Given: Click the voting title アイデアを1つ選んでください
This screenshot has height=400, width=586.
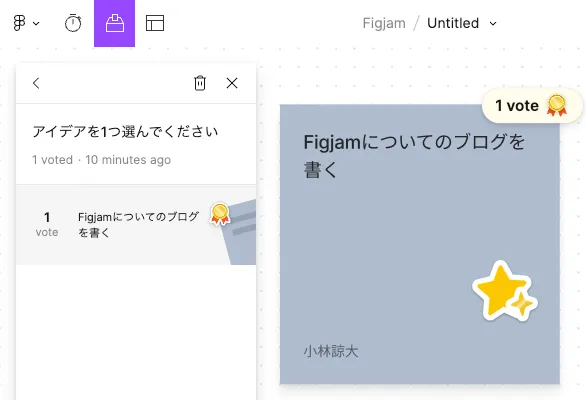Looking at the screenshot, I should pyautogui.click(x=125, y=132).
